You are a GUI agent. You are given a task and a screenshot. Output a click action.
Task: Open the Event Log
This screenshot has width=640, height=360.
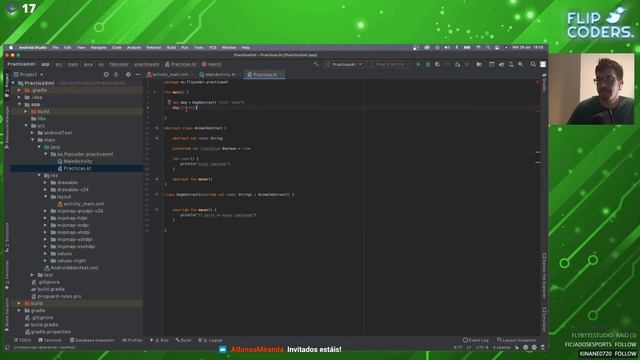coord(476,340)
